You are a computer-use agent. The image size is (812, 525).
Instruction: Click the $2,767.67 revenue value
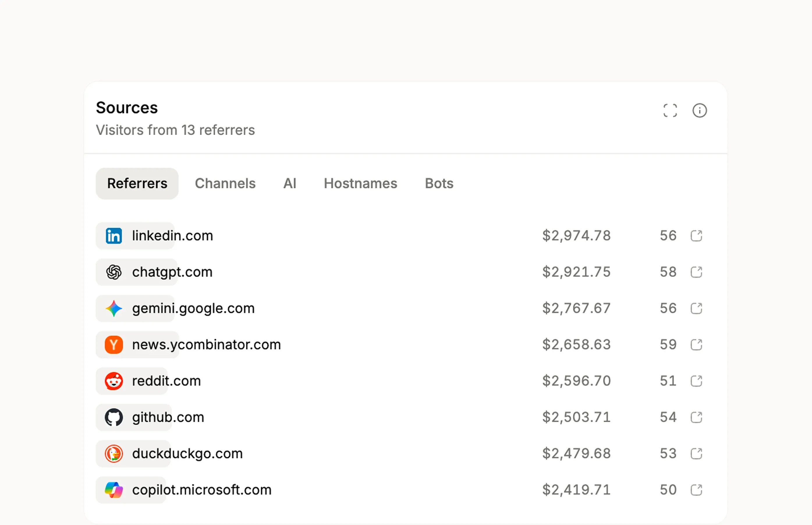(576, 308)
